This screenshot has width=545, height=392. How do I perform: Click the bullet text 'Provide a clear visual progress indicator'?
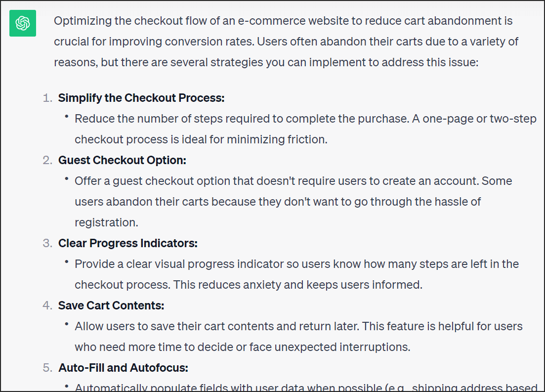pos(297,274)
